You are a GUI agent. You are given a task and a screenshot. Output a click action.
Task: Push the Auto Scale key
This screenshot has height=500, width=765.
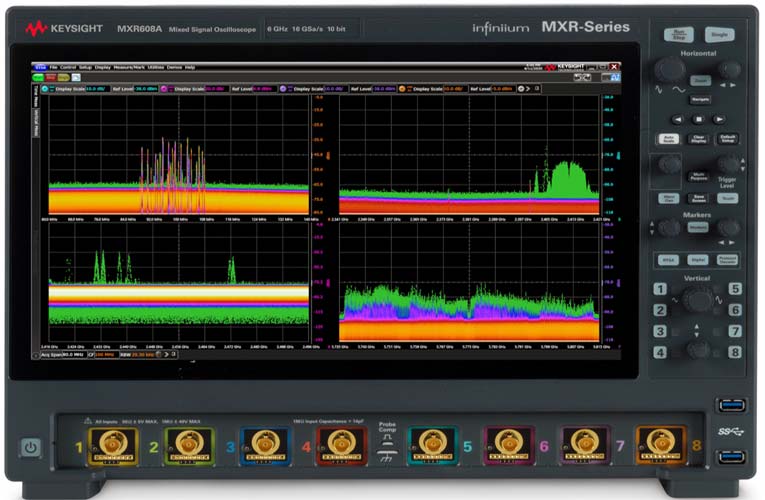[668, 139]
